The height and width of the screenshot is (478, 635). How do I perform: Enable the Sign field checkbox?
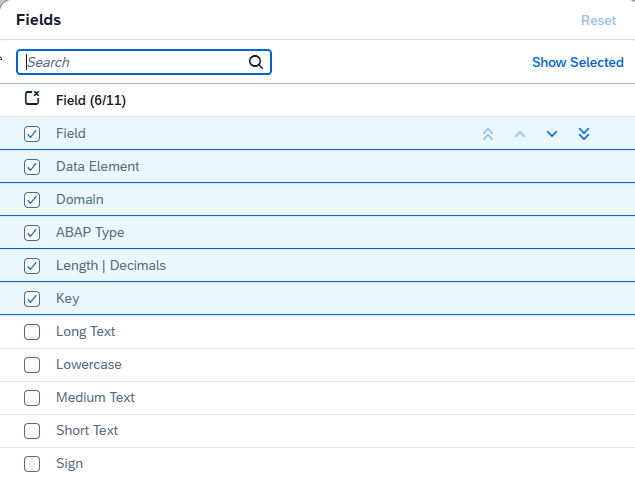32,464
